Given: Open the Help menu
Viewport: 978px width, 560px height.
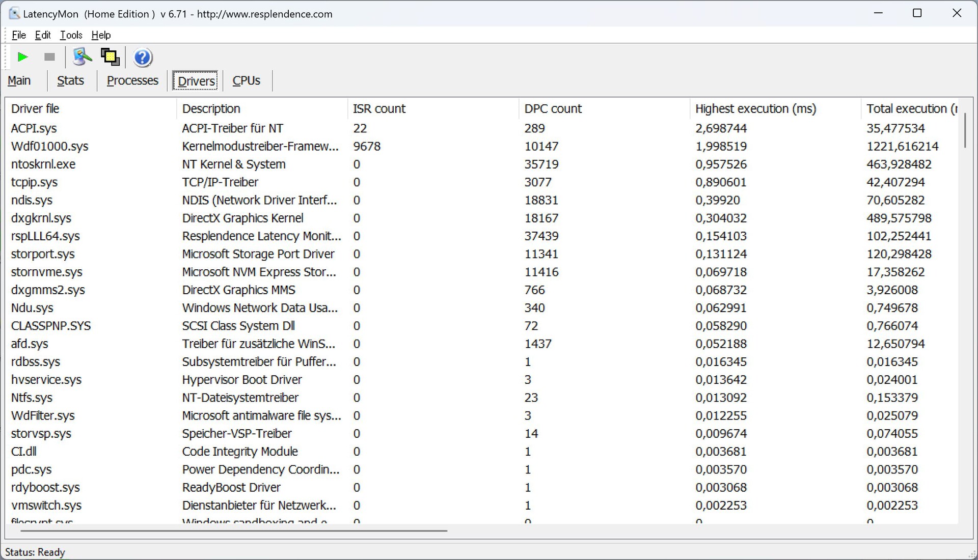Looking at the screenshot, I should (101, 35).
